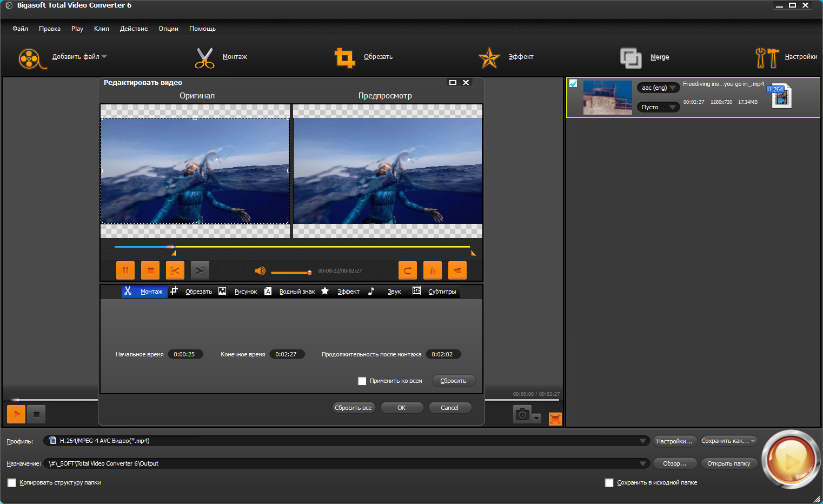Pause playback in the edit video dialog
The image size is (823, 504).
click(x=125, y=270)
